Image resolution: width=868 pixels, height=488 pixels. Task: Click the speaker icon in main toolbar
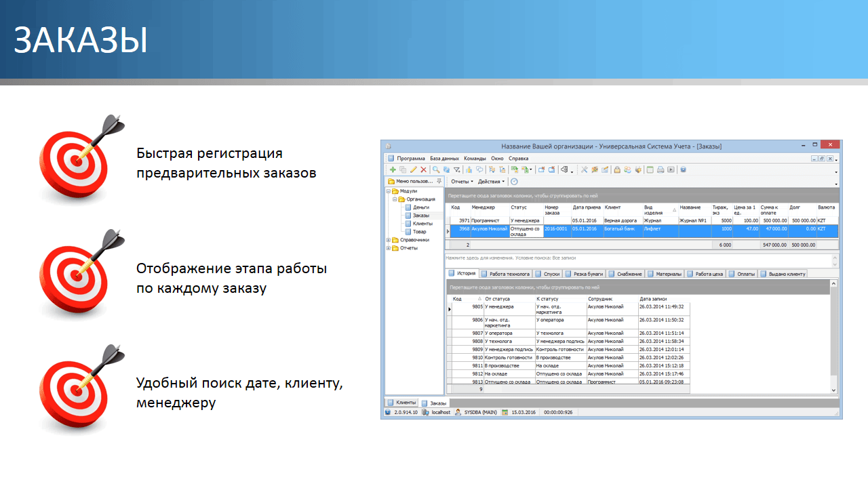click(564, 169)
